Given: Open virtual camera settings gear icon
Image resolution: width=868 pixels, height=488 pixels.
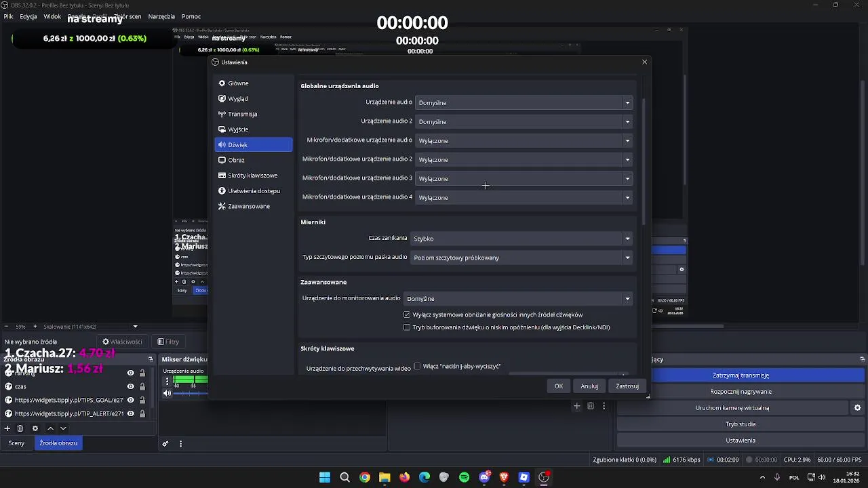Looking at the screenshot, I should coord(857,408).
